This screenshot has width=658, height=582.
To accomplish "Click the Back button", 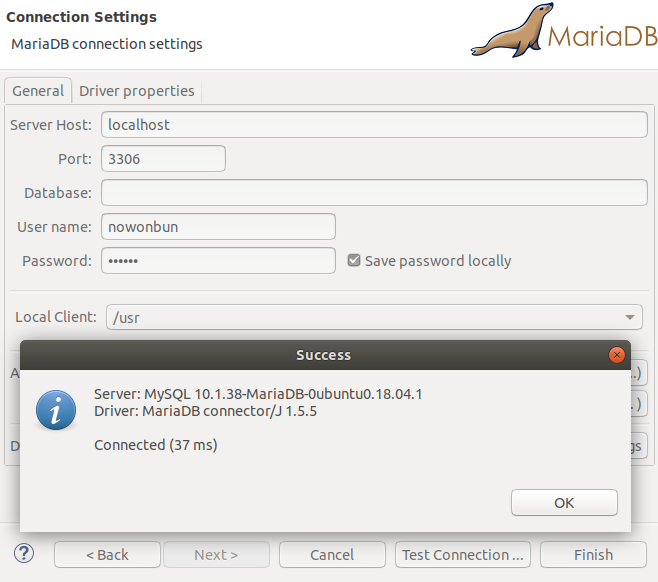I will click(x=107, y=555).
